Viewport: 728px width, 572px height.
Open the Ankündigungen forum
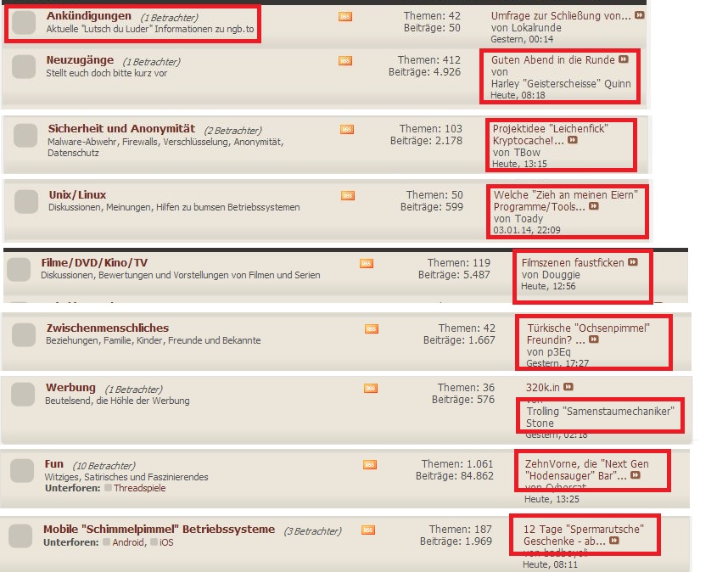tap(89, 16)
